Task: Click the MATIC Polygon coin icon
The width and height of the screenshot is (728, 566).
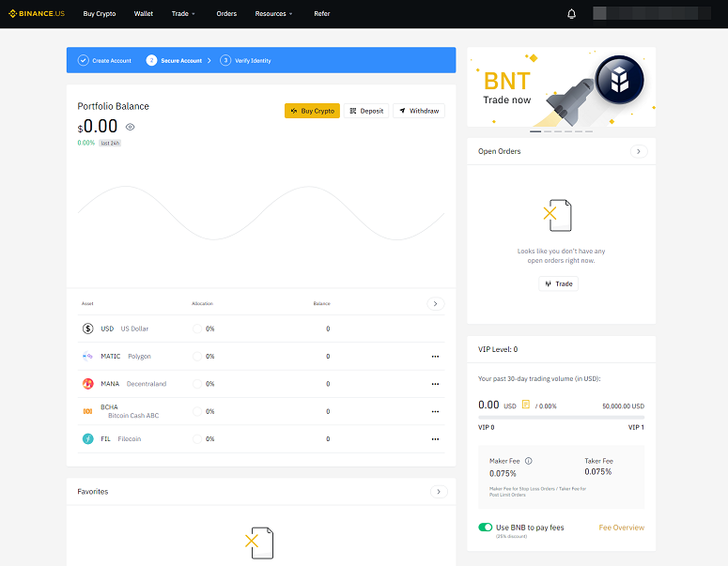Action: pos(87,357)
